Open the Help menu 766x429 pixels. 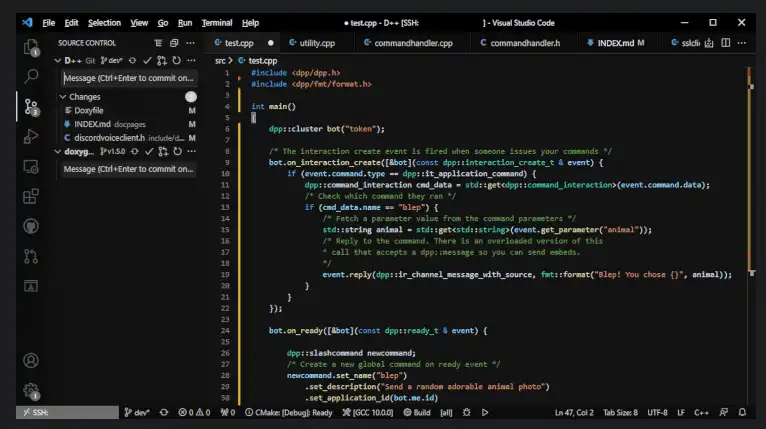pyautogui.click(x=250, y=23)
